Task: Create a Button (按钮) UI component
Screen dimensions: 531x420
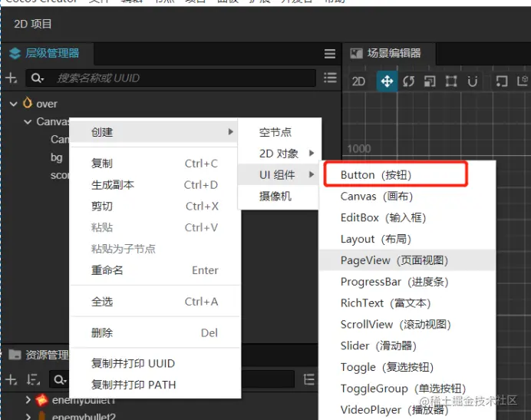Action: 407,175
